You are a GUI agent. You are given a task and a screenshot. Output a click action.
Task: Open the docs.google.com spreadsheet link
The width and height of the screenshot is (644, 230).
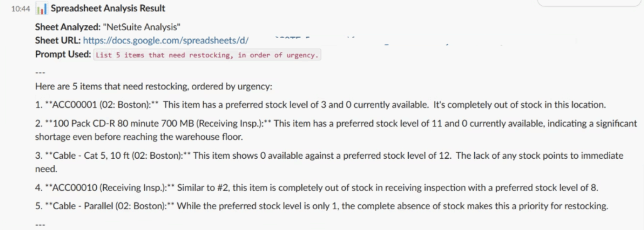[166, 41]
